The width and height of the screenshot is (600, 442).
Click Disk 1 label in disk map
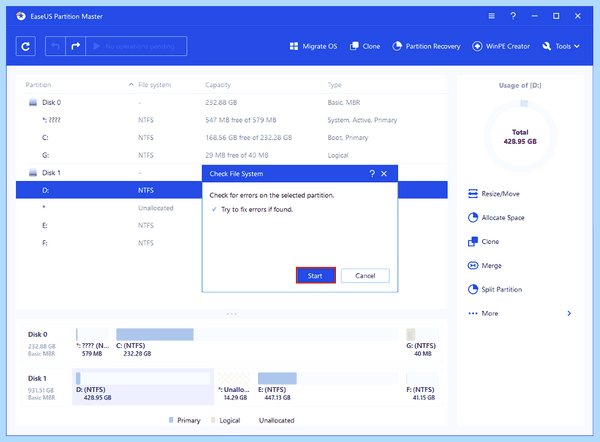coord(37,378)
